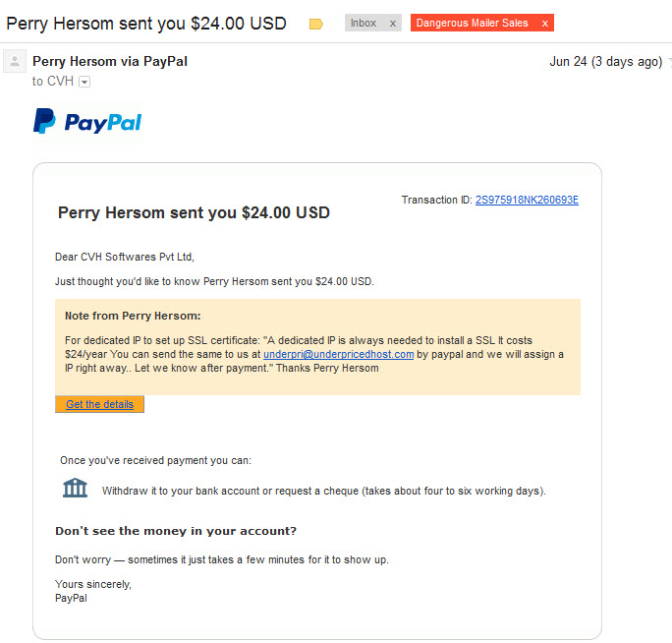Expand recipient details arrow beside CVH
Screen dimensions: 672x643
click(84, 82)
